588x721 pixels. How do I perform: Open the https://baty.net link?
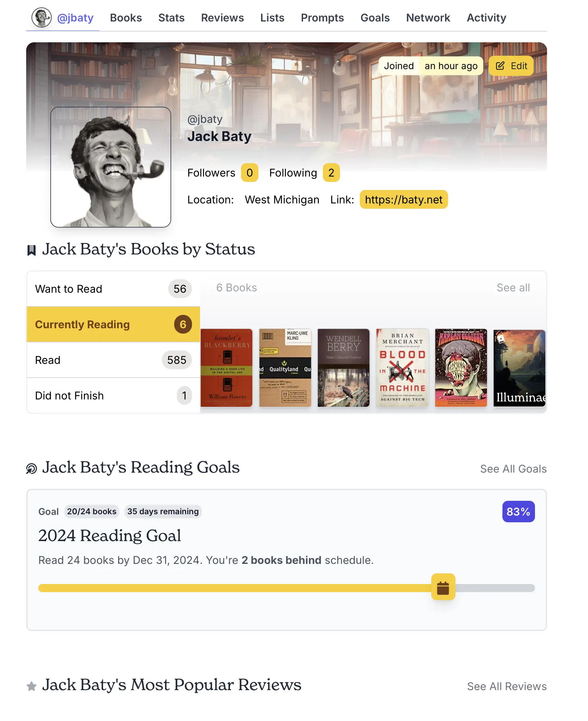pos(403,200)
